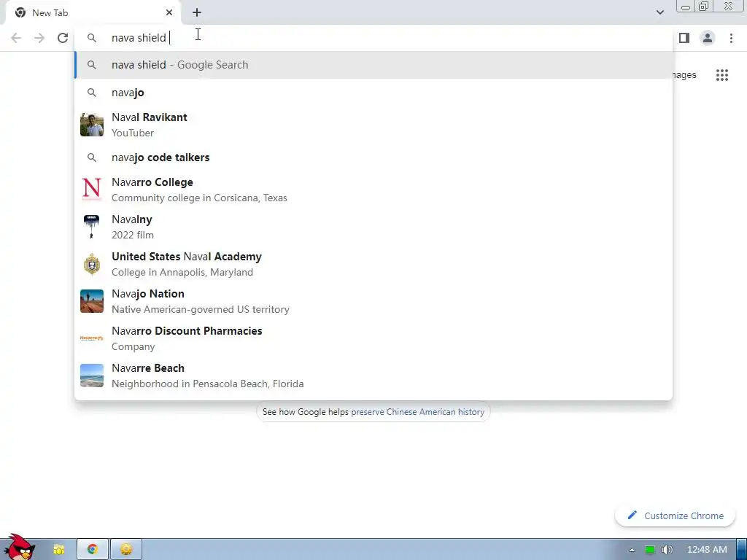Show hidden tray icons arrow
The width and height of the screenshot is (747, 560).
[632, 550]
